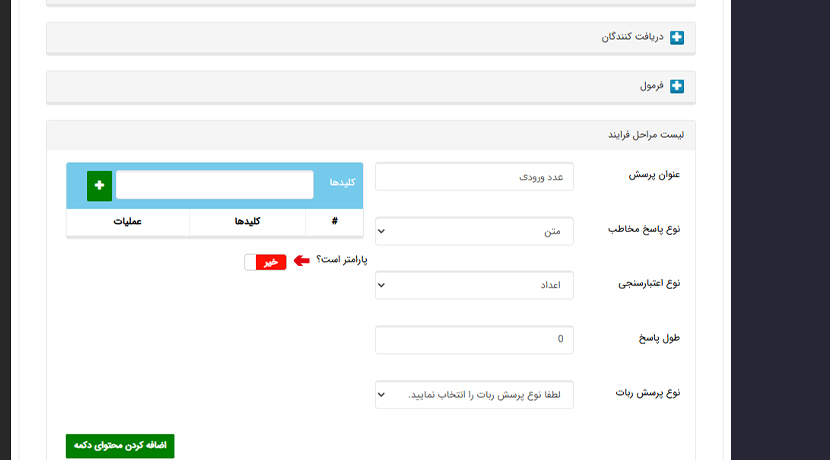Click the کلیدها table column header
This screenshot has width=830, height=460.
tap(247, 221)
